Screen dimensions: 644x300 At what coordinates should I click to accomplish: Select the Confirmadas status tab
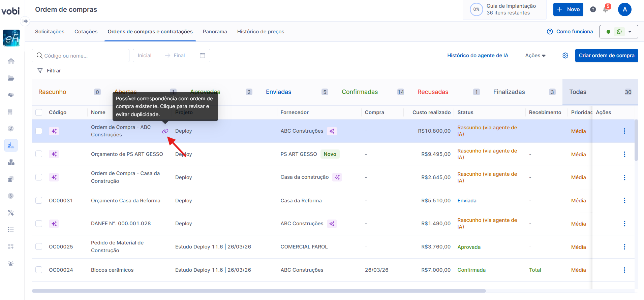click(x=360, y=92)
